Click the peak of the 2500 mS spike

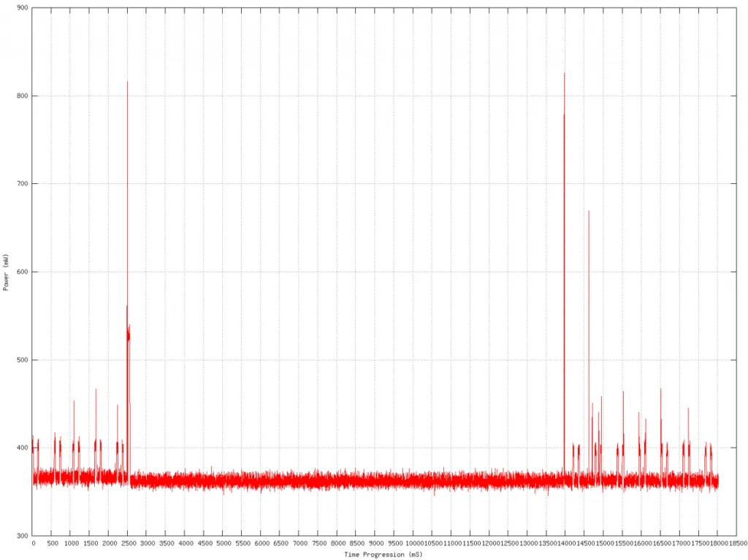(127, 83)
